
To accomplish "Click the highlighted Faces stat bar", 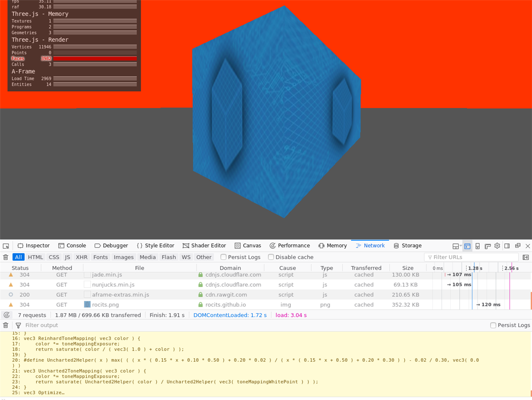I will pos(95,59).
